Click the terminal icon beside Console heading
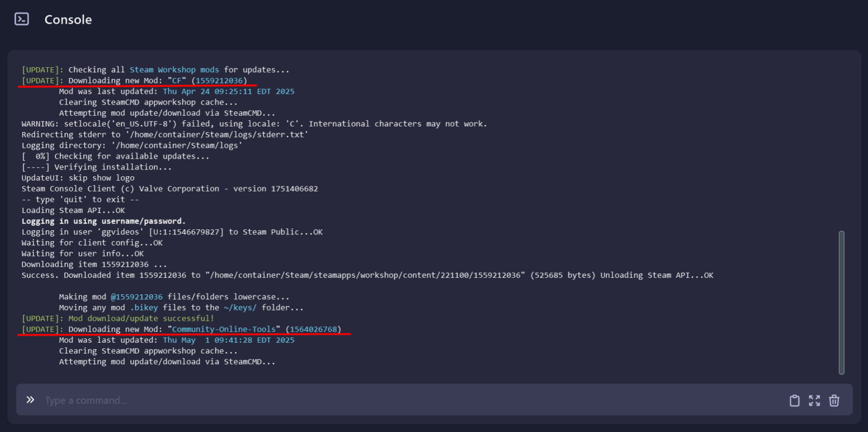868x432 pixels. pyautogui.click(x=21, y=19)
